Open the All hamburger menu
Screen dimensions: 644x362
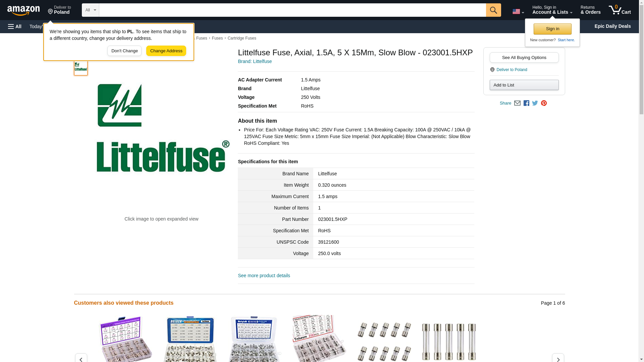click(x=15, y=26)
